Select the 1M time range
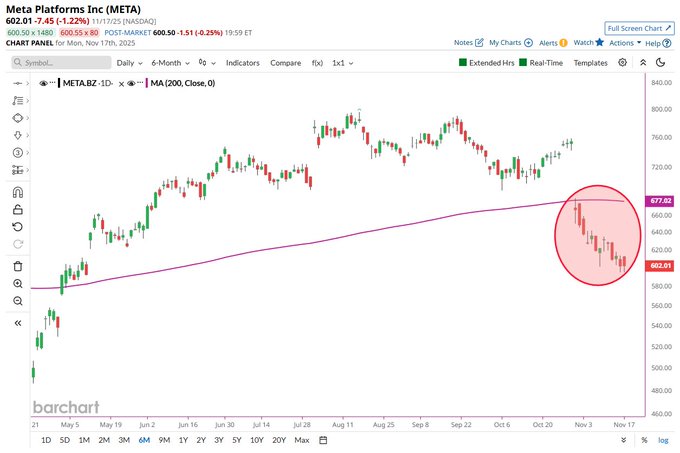The width and height of the screenshot is (680, 453). point(84,440)
